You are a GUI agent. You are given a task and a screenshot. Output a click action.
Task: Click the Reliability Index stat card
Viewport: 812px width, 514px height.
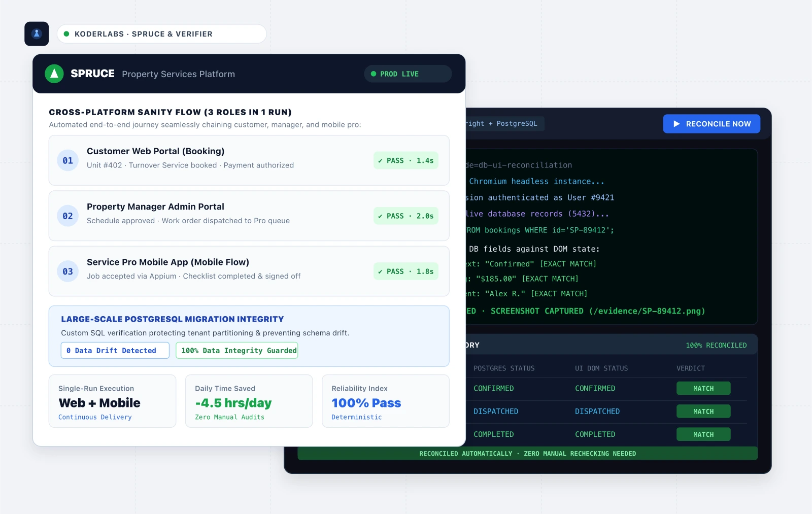(386, 401)
